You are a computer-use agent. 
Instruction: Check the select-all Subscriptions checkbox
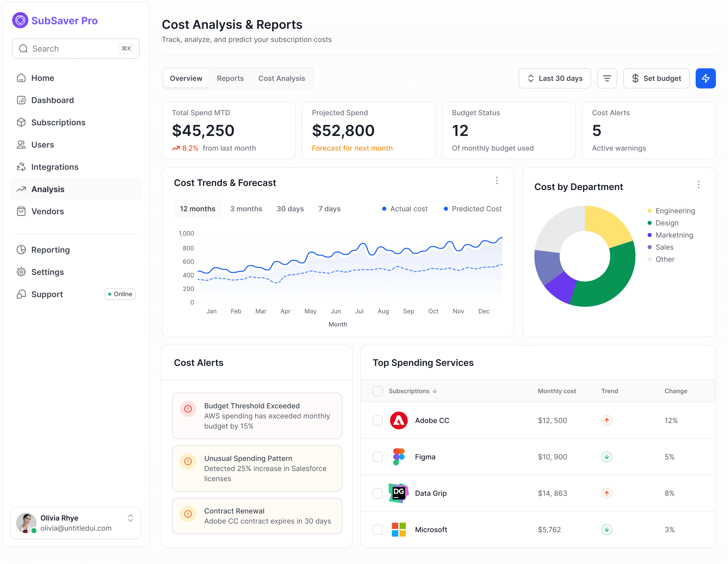coord(378,391)
